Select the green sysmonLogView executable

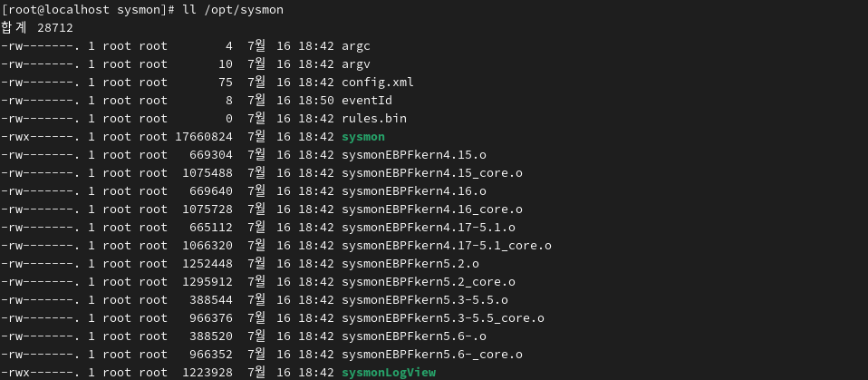(389, 373)
